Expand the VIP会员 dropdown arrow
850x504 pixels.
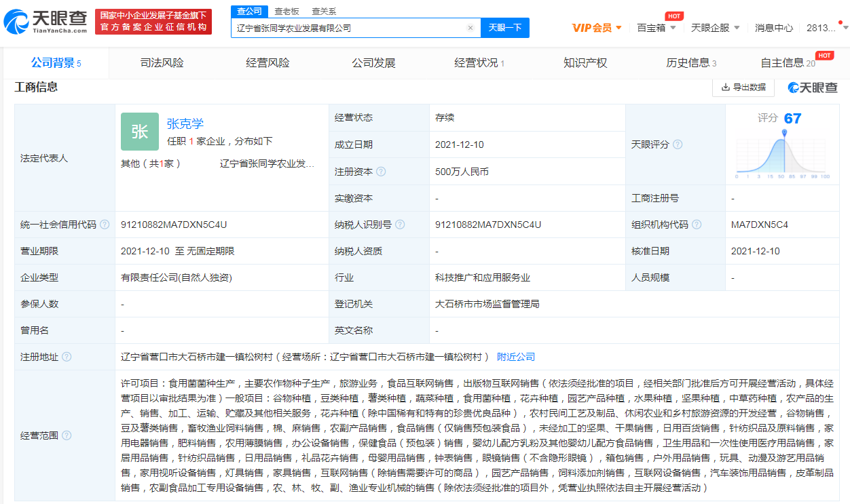[x=618, y=28]
